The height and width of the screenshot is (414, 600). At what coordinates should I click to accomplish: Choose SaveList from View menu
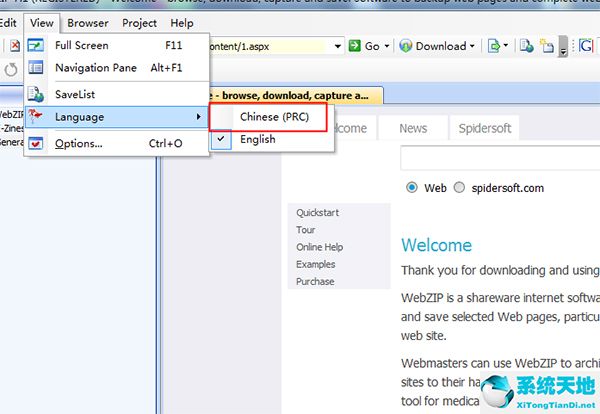point(117,94)
